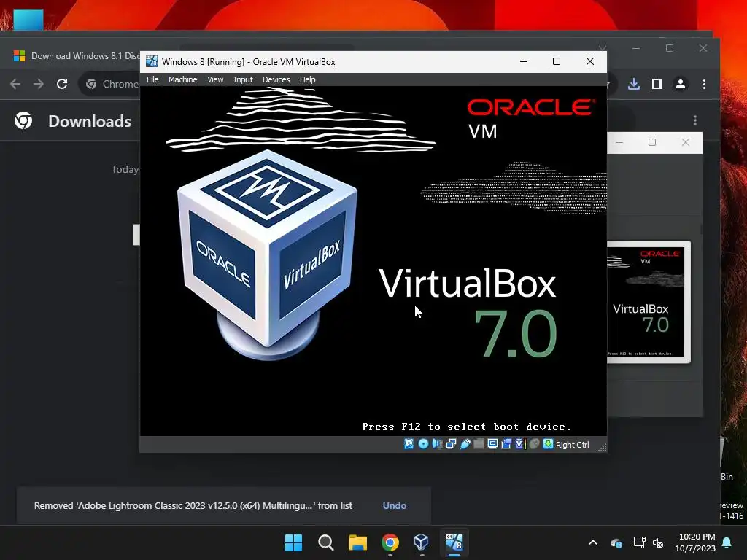747x560 pixels.
Task: Go forward in Chrome
Action: [x=39, y=85]
